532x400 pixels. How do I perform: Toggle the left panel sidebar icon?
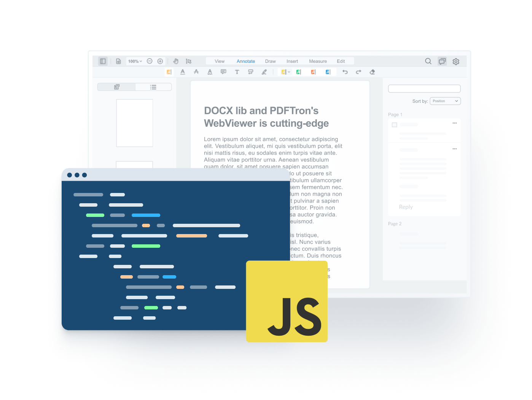pos(103,61)
